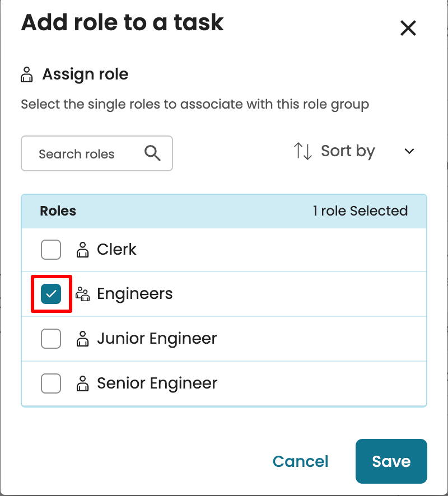Tick the Senior Engineer checkbox
Image resolution: width=448 pixels, height=496 pixels.
(x=51, y=383)
